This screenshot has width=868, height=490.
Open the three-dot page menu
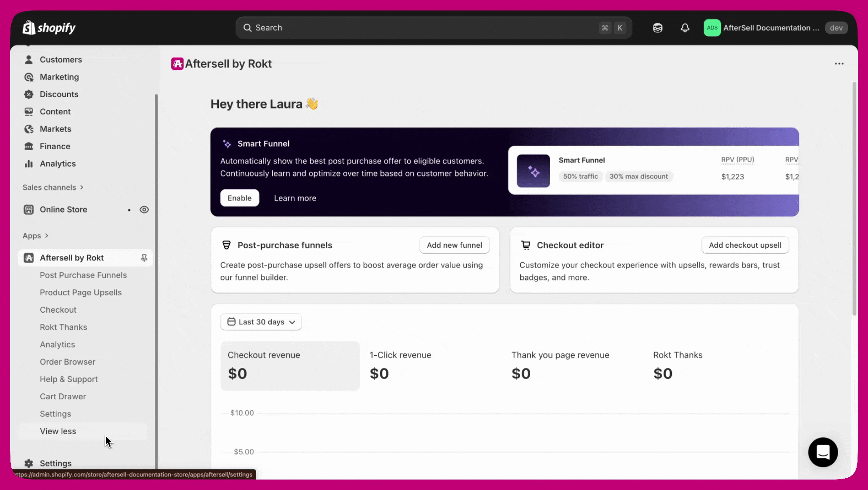coord(839,64)
